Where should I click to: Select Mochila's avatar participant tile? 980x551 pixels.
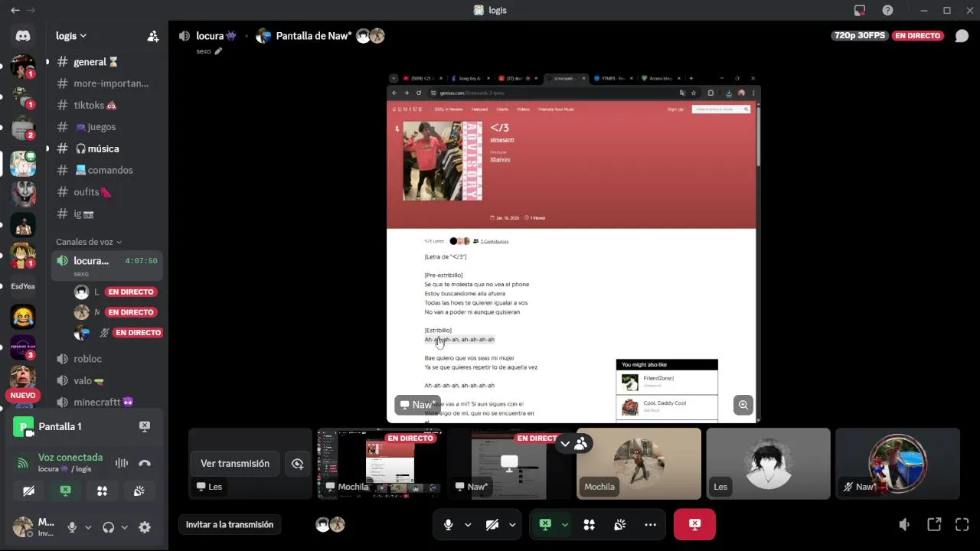point(639,464)
